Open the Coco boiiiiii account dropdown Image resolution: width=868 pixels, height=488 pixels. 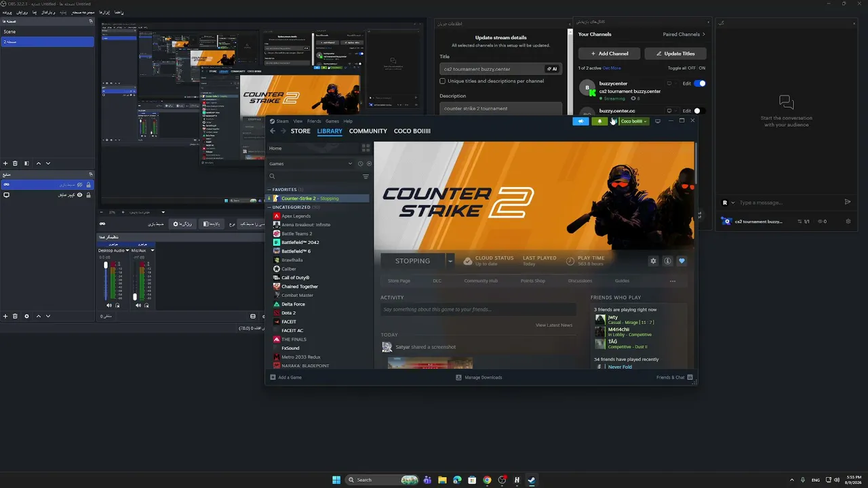(x=633, y=121)
